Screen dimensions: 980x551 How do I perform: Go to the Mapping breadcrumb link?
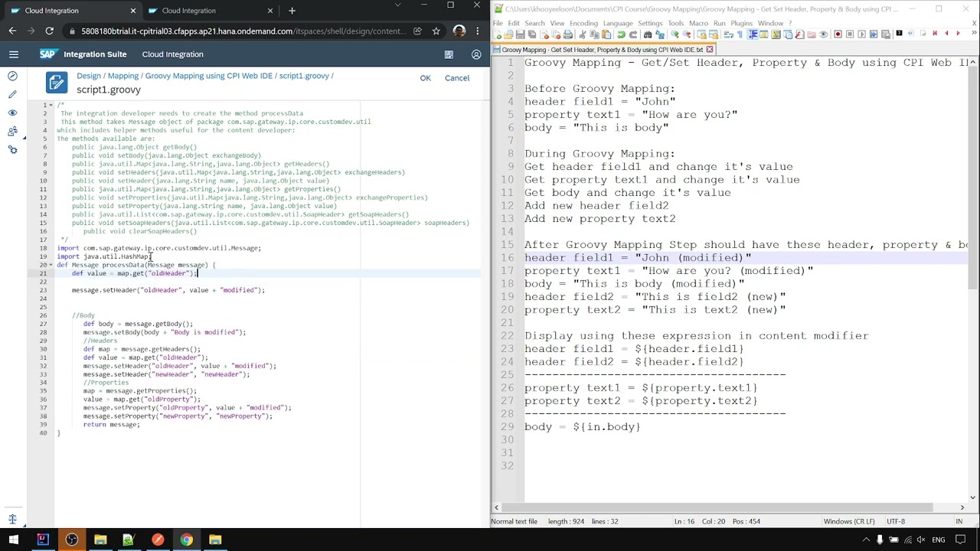(122, 76)
